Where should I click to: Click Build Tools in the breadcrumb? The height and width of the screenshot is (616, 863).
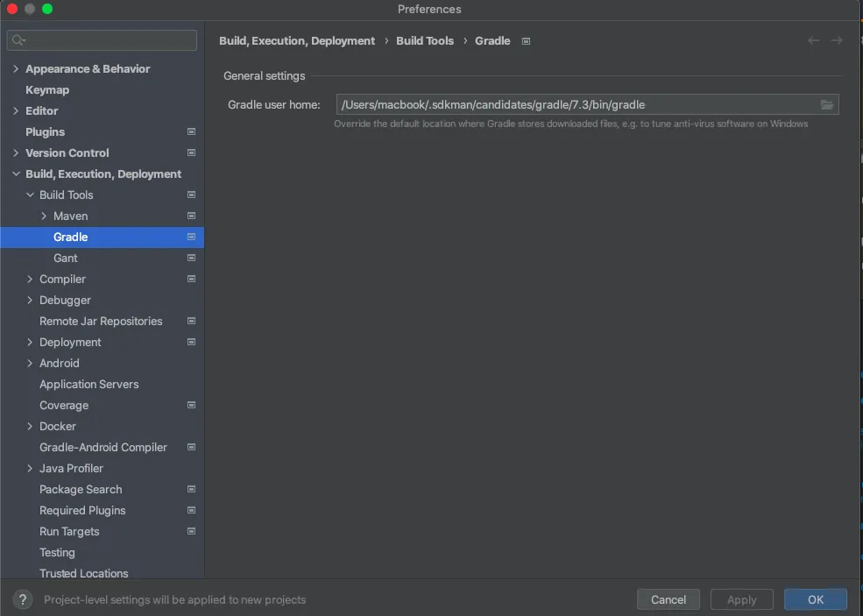click(425, 40)
